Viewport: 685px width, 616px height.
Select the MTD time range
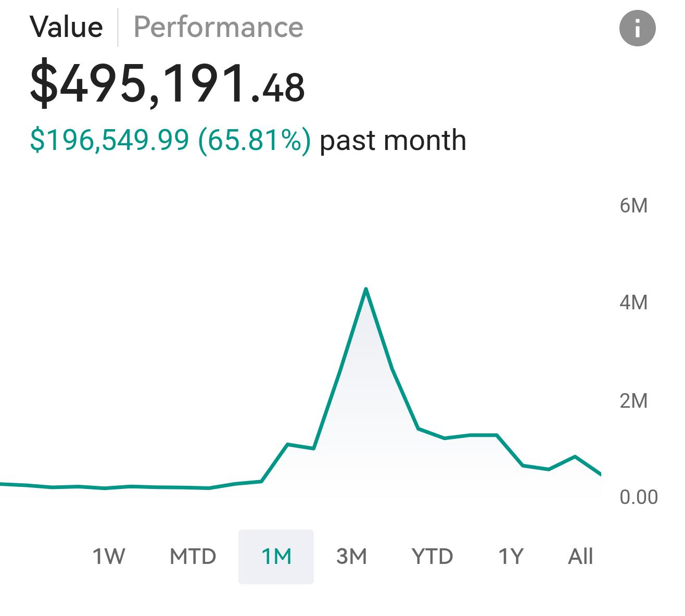tap(193, 557)
